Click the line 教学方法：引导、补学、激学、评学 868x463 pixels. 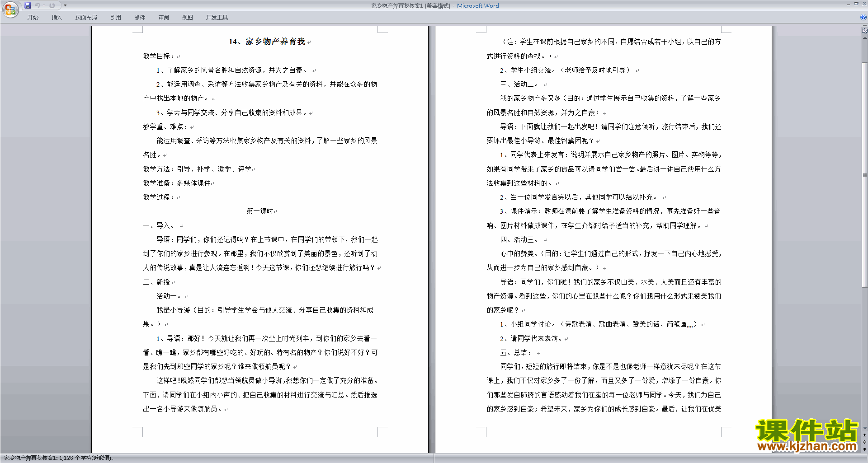point(197,169)
